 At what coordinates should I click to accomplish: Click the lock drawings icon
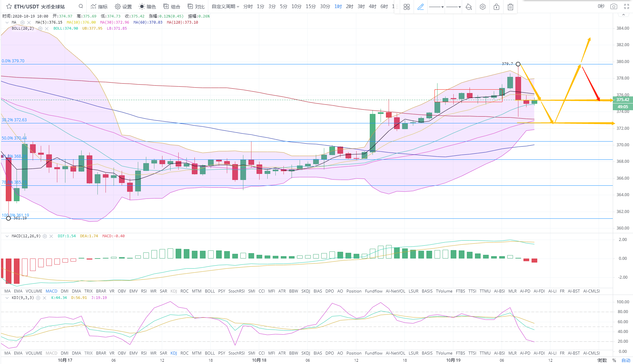(x=496, y=7)
